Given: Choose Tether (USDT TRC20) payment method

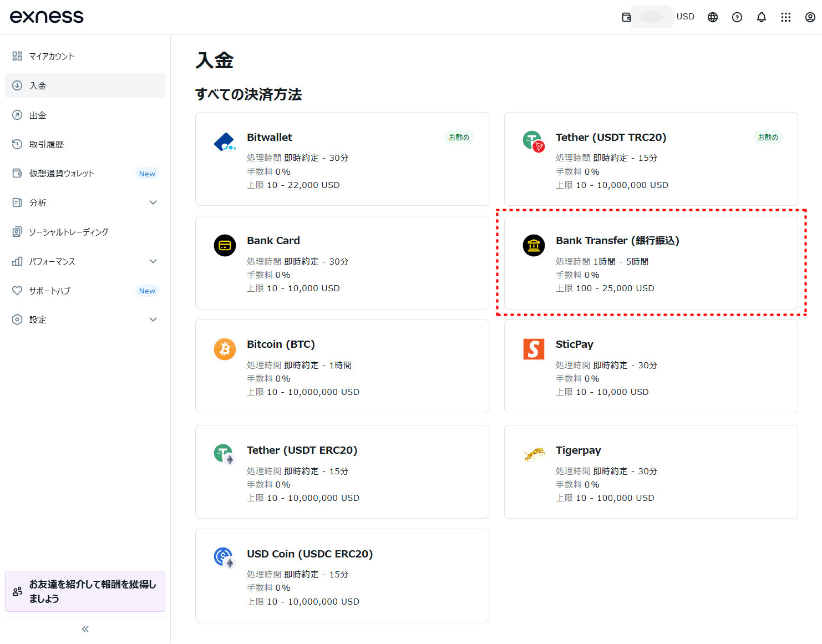Looking at the screenshot, I should point(651,159).
